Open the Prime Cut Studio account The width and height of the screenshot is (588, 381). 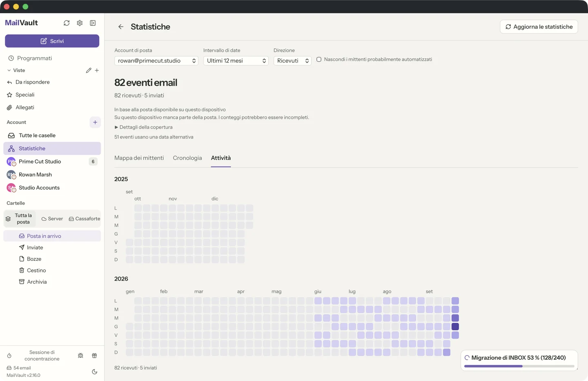pyautogui.click(x=52, y=161)
